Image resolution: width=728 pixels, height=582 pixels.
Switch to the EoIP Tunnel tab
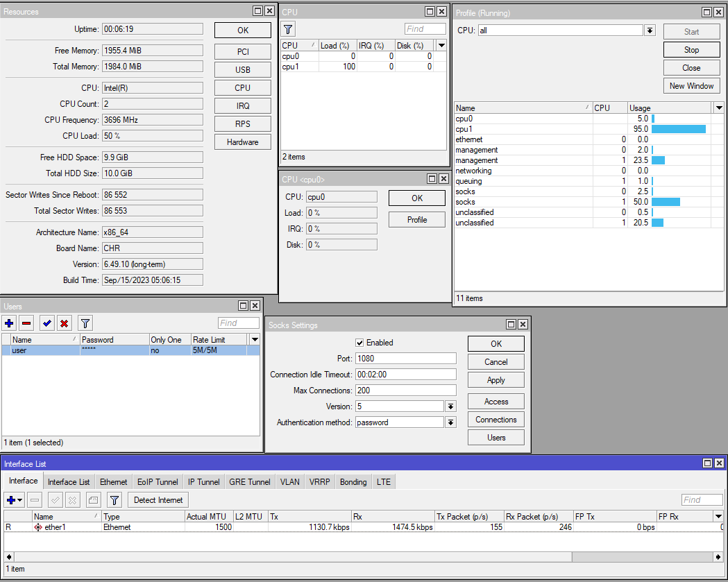158,481
